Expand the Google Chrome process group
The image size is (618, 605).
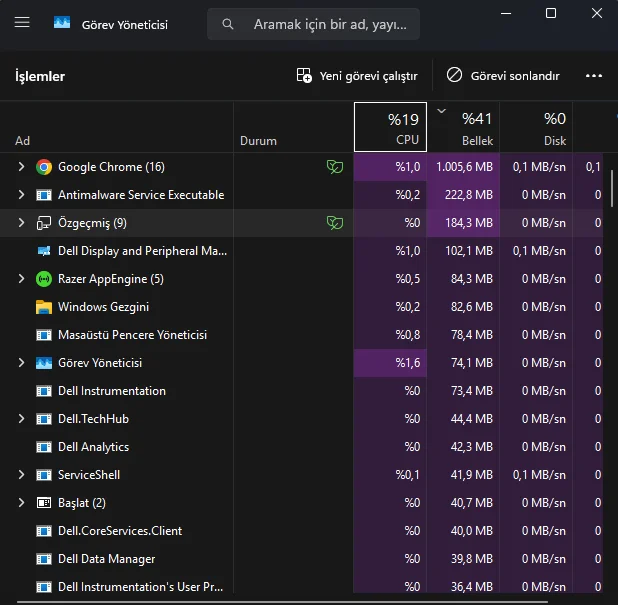21,167
